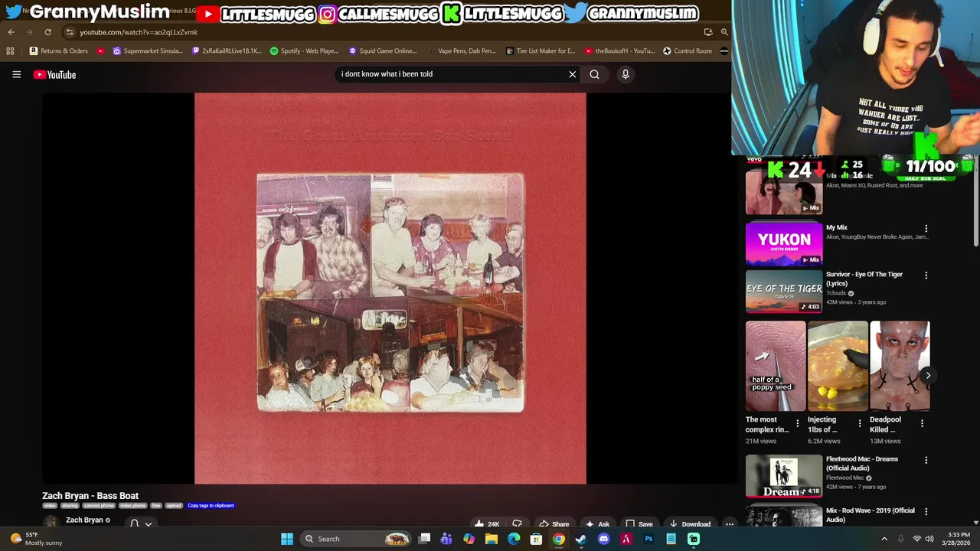This screenshot has height=551, width=980.
Task: Open the Squid Game Online bookmark
Action: click(x=383, y=51)
